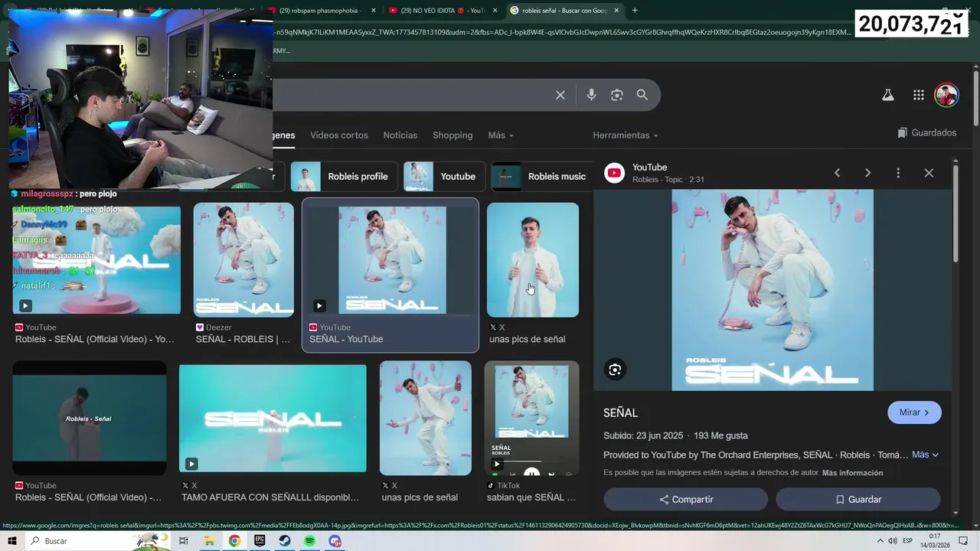Switch to 'robspam phasmophobia' browser tab

click(322, 10)
